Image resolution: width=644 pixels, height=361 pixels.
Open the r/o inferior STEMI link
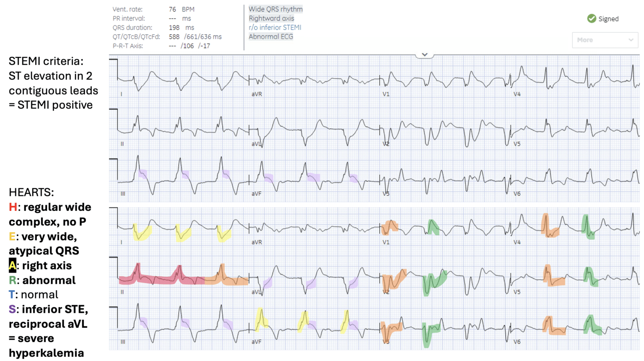(275, 27)
